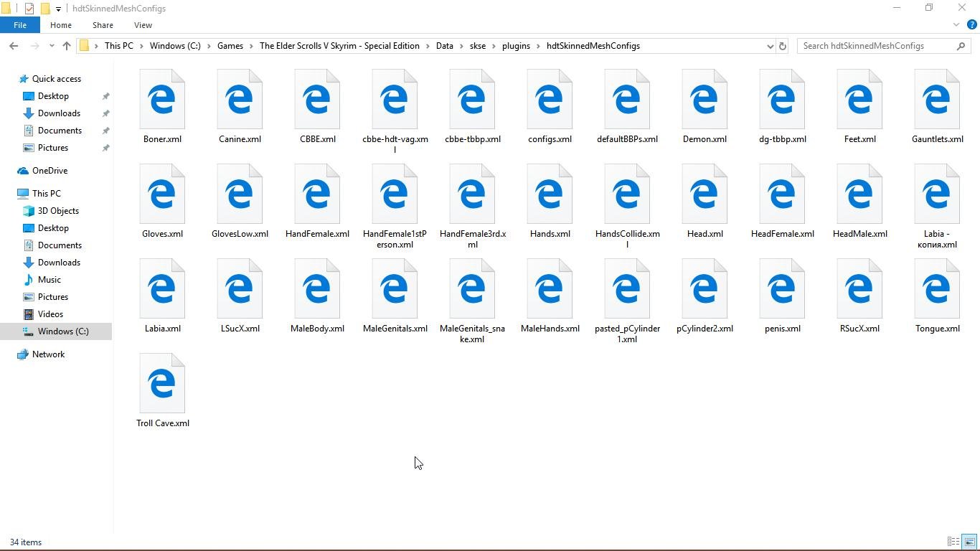Click the 'Data' breadcrumb segment

point(445,46)
